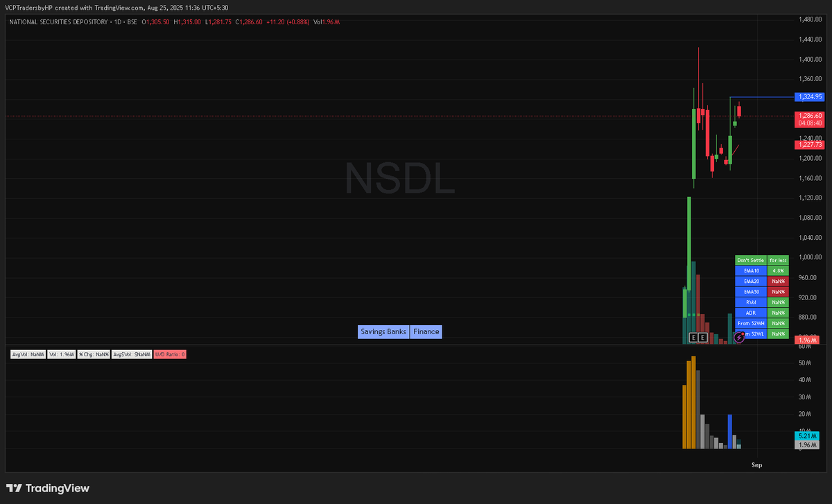This screenshot has width=832, height=504.
Task: Click the EMA10 table cell
Action: (750, 270)
